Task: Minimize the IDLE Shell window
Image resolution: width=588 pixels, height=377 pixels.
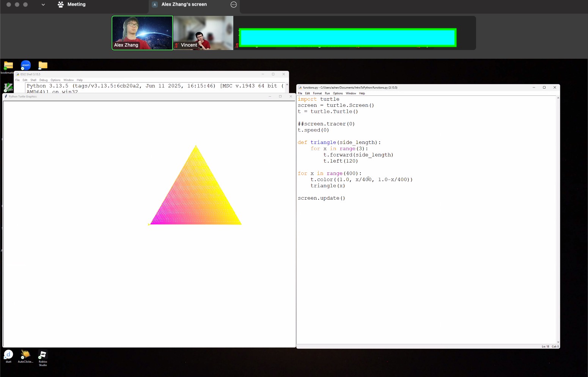Action: [263, 74]
